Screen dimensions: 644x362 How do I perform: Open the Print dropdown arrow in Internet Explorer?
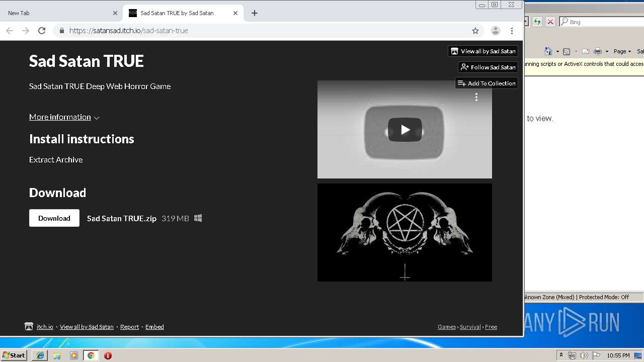(x=607, y=51)
